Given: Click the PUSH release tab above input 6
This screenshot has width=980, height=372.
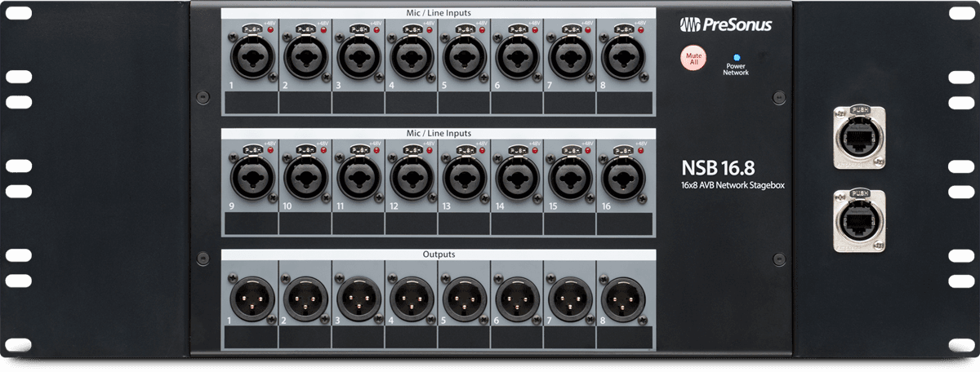Looking at the screenshot, I should pyautogui.click(x=516, y=28).
